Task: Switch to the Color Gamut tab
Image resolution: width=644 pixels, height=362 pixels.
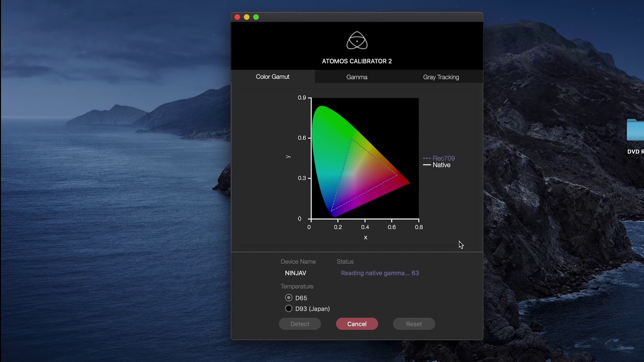Action: tap(273, 77)
